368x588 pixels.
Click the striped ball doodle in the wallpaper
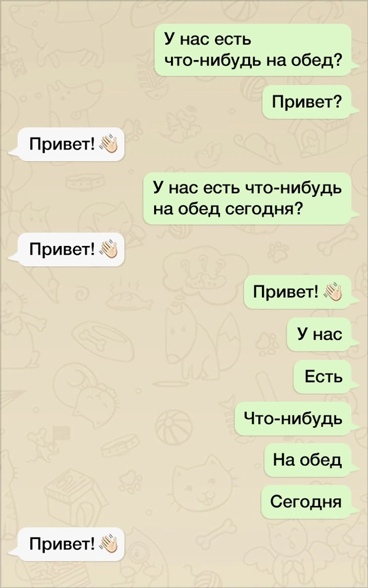173,427
